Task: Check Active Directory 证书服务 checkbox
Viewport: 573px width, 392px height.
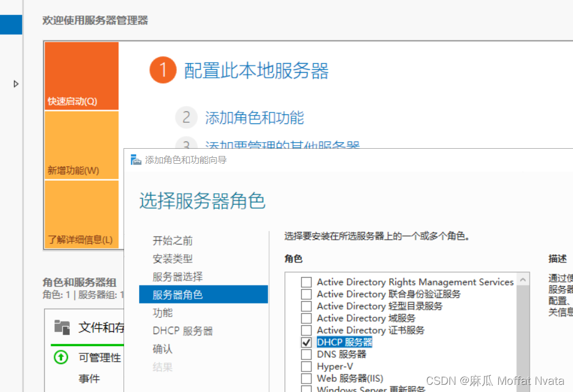Action: click(306, 330)
